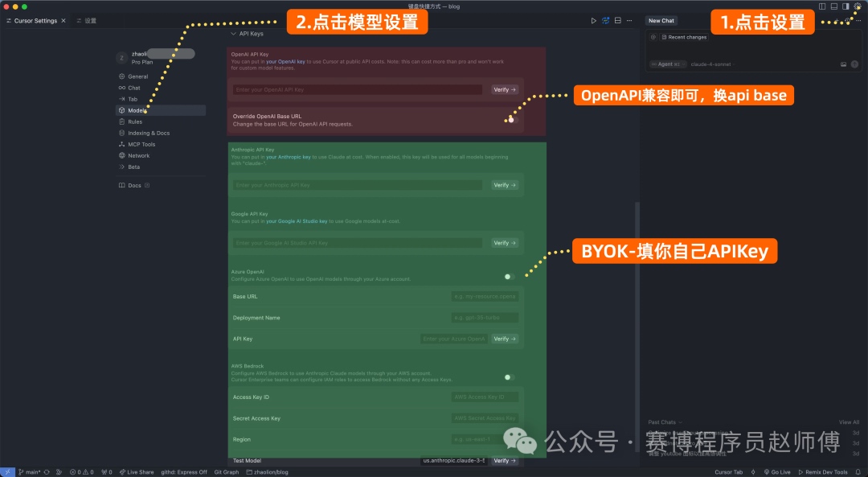868x477 pixels.
Task: Focus the Anthropic API Key input field
Action: click(x=357, y=185)
